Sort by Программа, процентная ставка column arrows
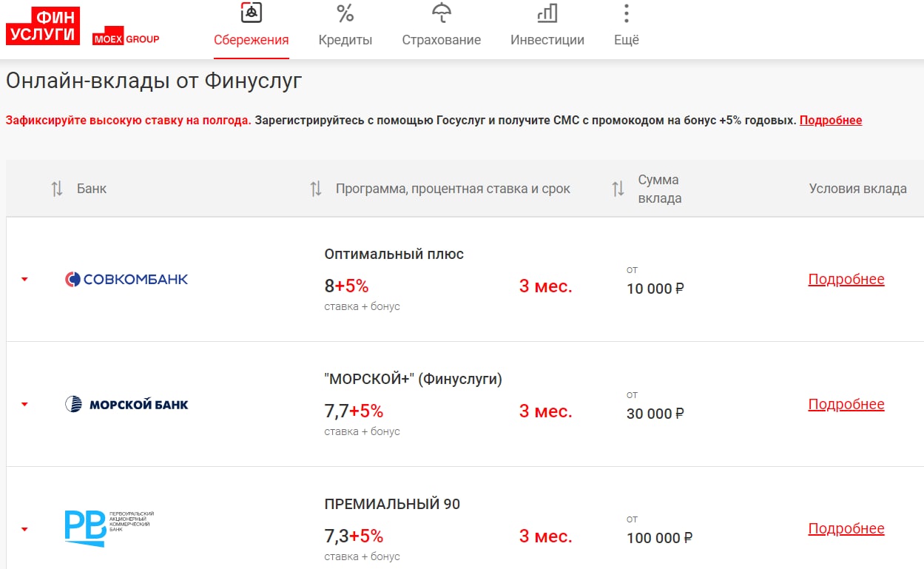 316,189
